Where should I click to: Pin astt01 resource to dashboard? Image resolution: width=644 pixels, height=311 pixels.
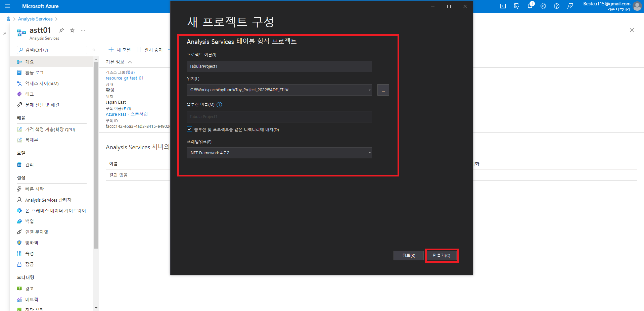61,30
